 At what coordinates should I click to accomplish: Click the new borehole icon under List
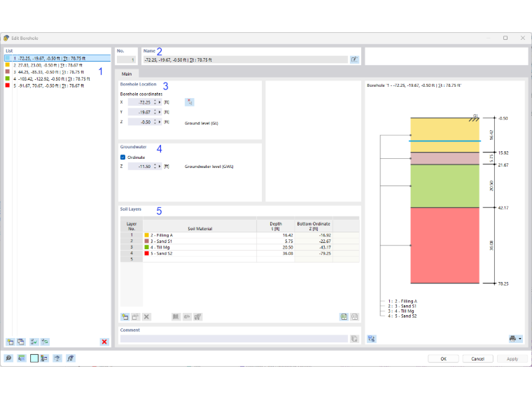coord(10,342)
